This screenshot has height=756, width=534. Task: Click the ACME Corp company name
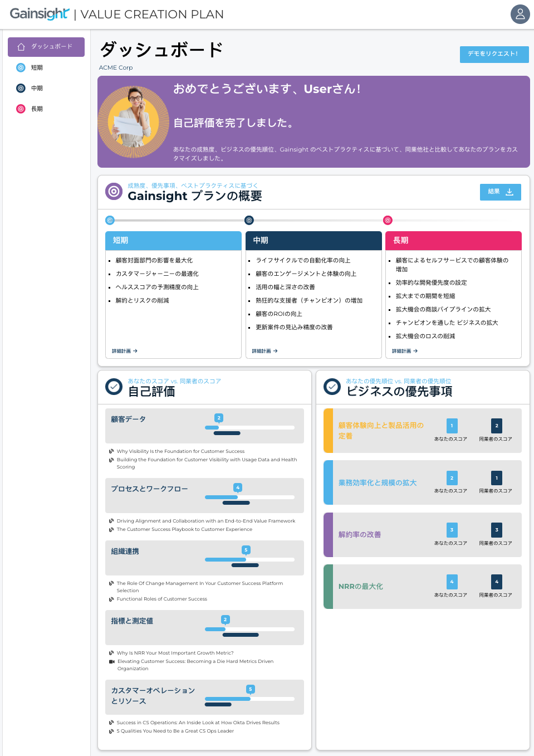pos(116,67)
